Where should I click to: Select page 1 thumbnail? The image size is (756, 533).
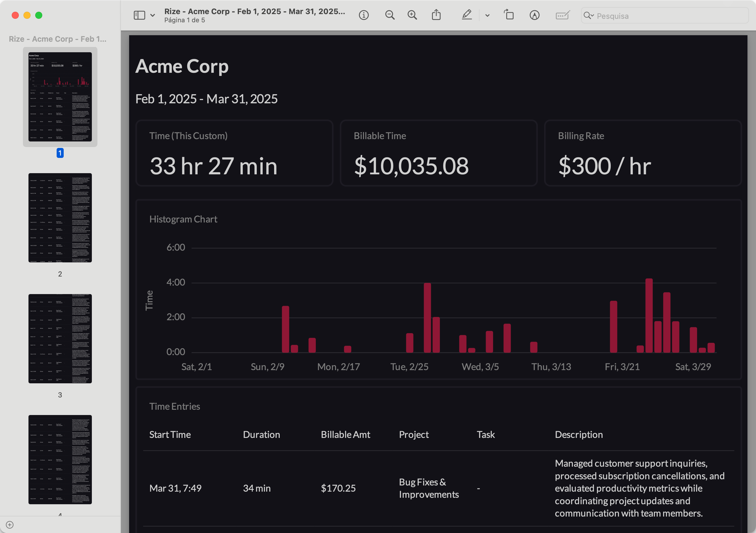(60, 97)
